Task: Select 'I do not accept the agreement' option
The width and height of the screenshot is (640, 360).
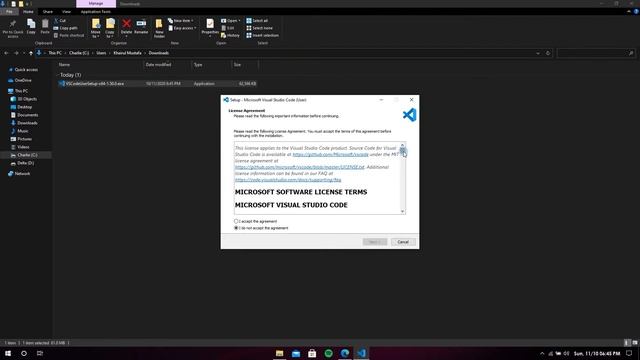Action: coord(236,228)
